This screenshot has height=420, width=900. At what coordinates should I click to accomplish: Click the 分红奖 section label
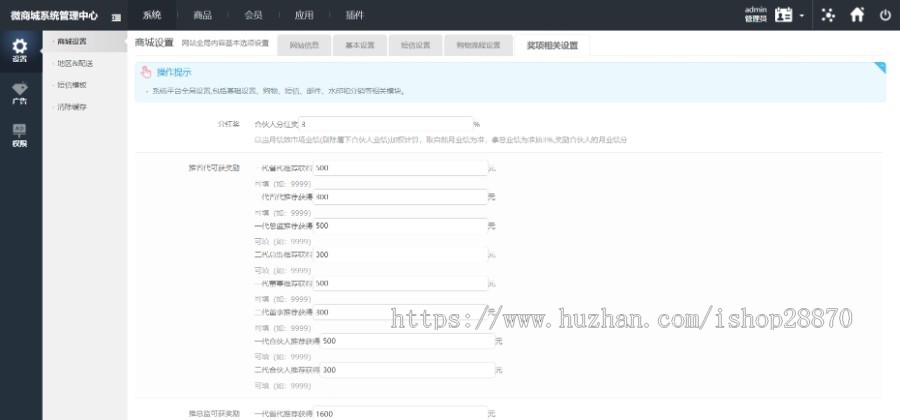click(x=228, y=124)
